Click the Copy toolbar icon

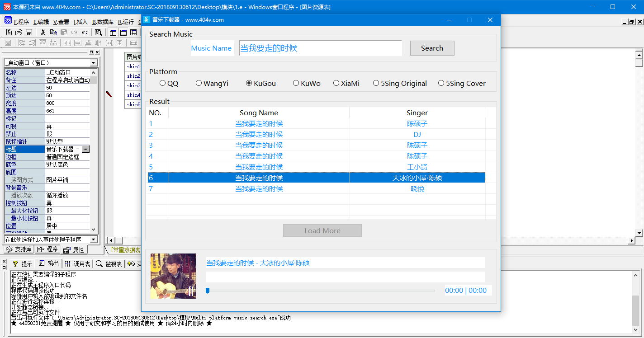[x=53, y=32]
